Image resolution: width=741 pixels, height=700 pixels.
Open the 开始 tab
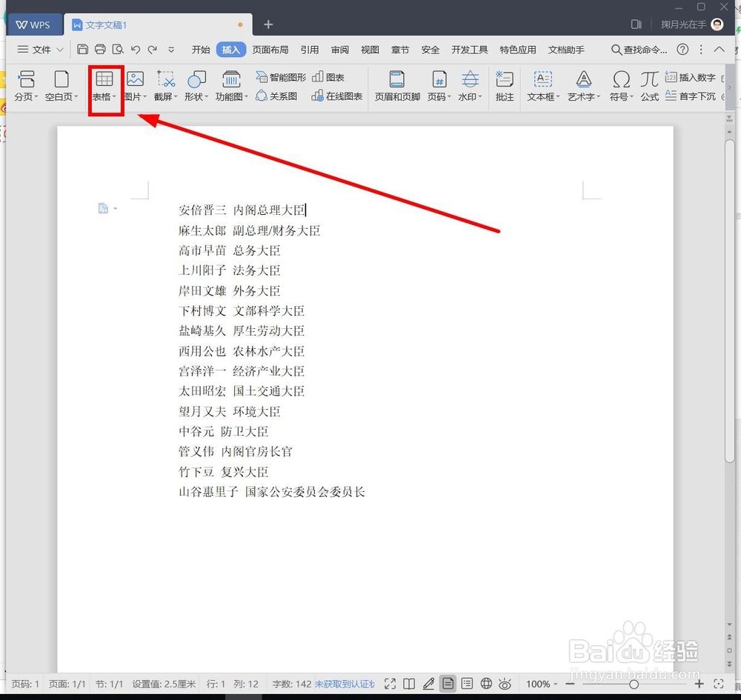click(200, 50)
